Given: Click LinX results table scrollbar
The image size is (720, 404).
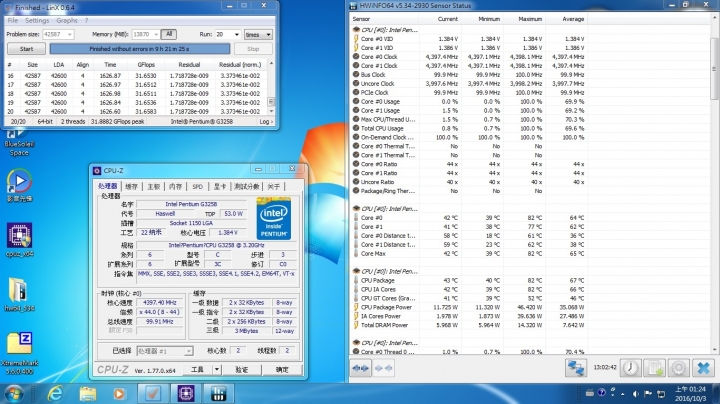Looking at the screenshot, I should 271,87.
